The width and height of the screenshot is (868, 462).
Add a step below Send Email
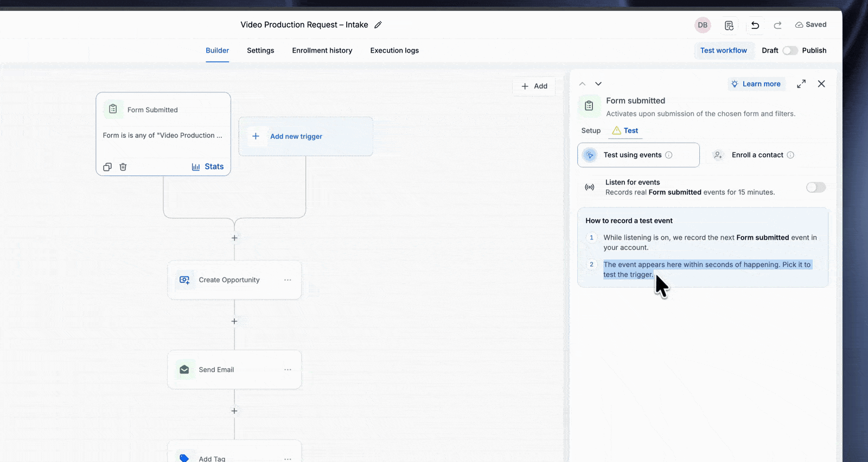coord(234,411)
